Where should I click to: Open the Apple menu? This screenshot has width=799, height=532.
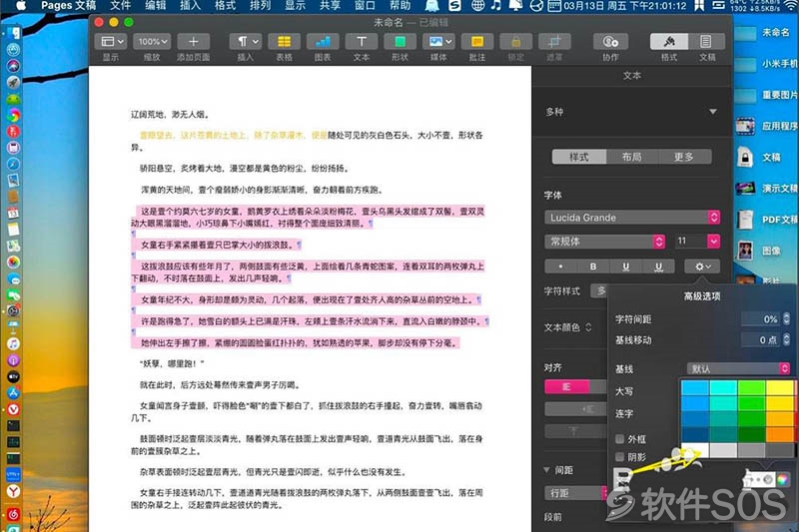(21, 6)
